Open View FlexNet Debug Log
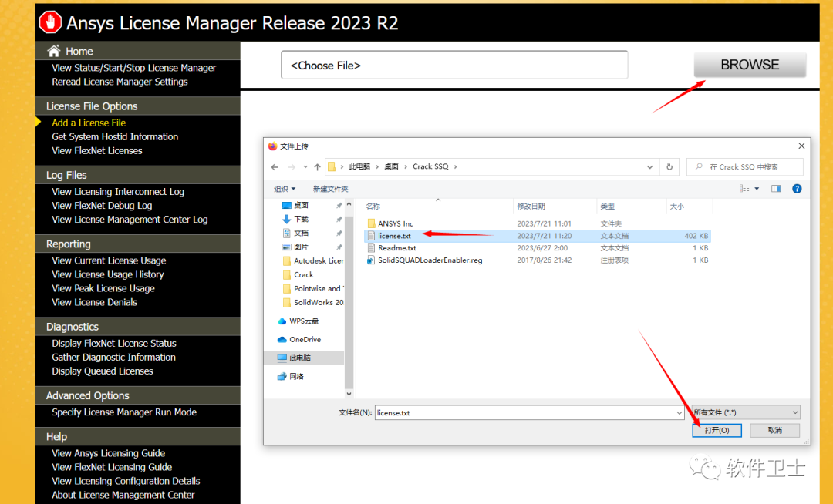833x504 pixels. (x=102, y=205)
